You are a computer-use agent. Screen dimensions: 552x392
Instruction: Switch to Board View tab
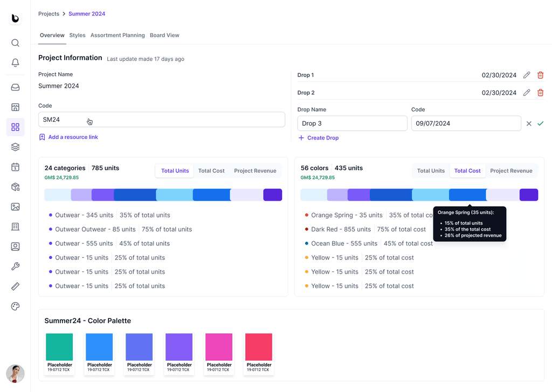click(164, 35)
